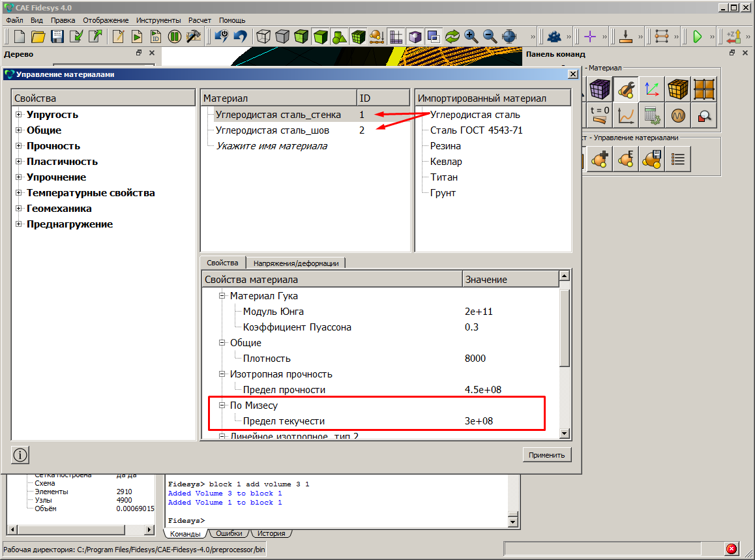Switch to the История tab

(271, 533)
